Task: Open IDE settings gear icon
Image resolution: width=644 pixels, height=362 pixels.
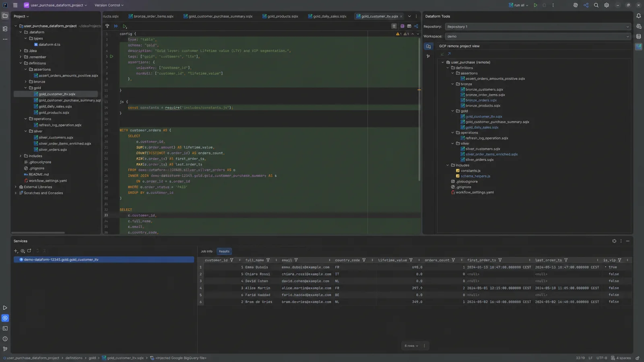Action: [x=607, y=5]
